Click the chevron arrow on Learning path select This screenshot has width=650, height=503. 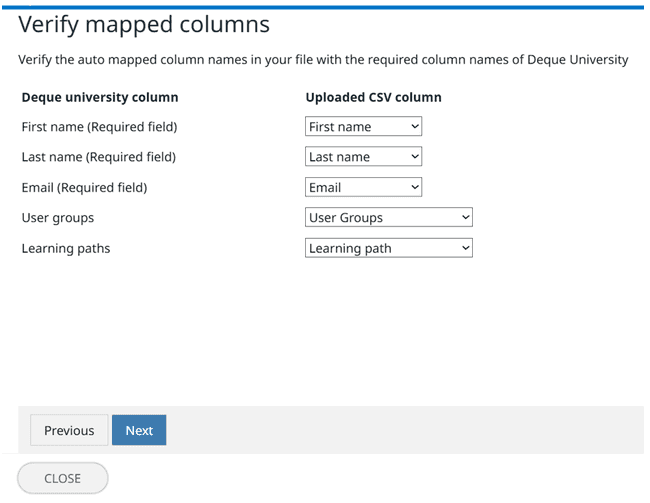coord(465,248)
